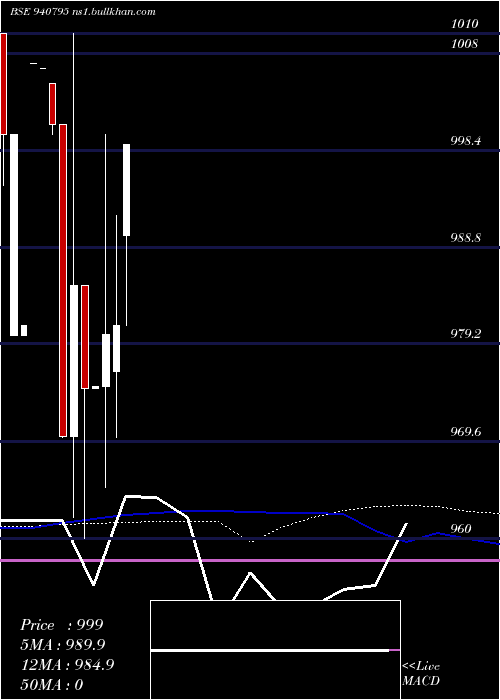Click the 12MA : 984.9 readout
The width and height of the screenshot is (500, 700).
68,665
